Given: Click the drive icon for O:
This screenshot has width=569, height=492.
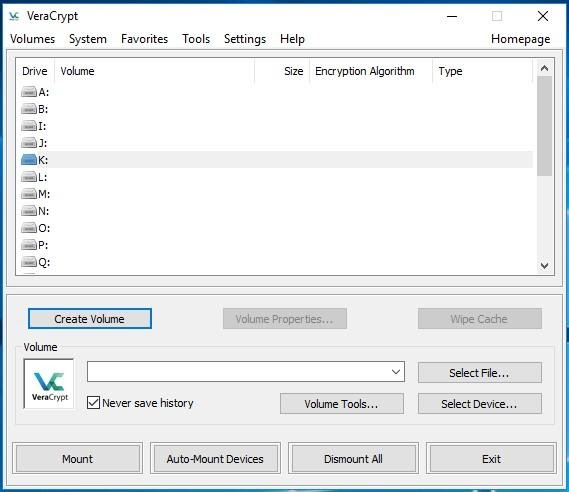Looking at the screenshot, I should [x=29, y=228].
